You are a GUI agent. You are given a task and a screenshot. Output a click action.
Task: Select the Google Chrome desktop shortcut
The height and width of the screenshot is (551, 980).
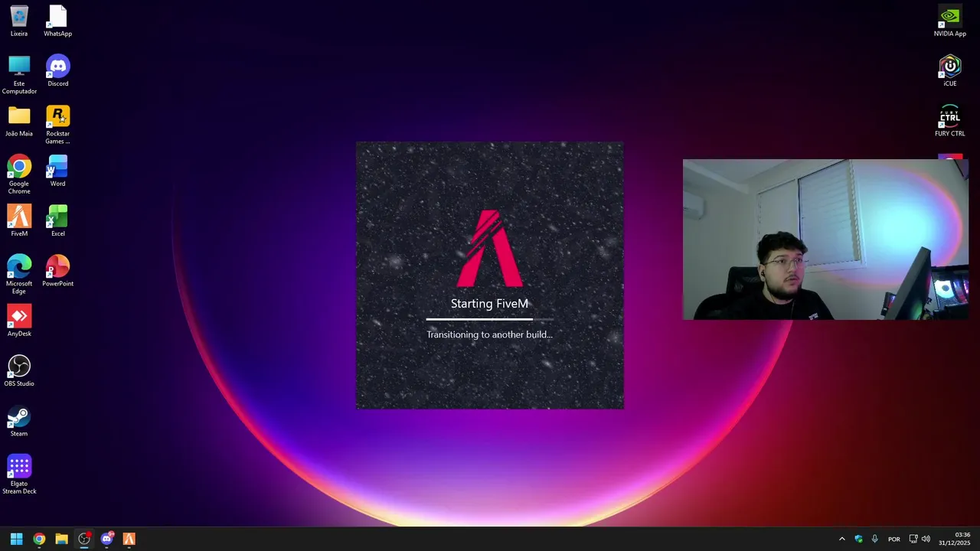[x=19, y=174]
